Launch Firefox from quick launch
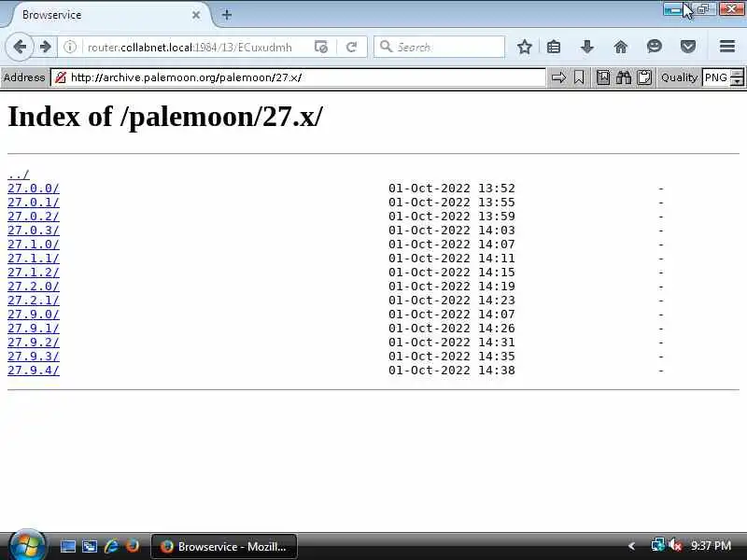Viewport: 747px width, 560px height. coord(133,546)
